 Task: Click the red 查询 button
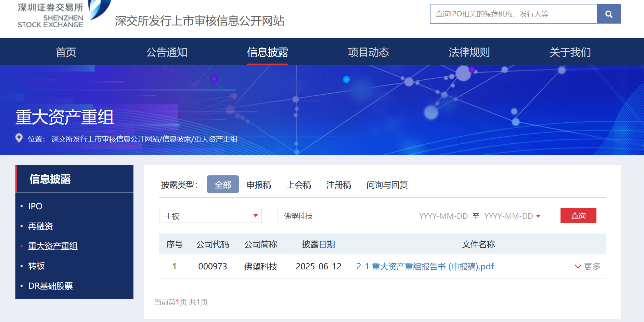(578, 216)
